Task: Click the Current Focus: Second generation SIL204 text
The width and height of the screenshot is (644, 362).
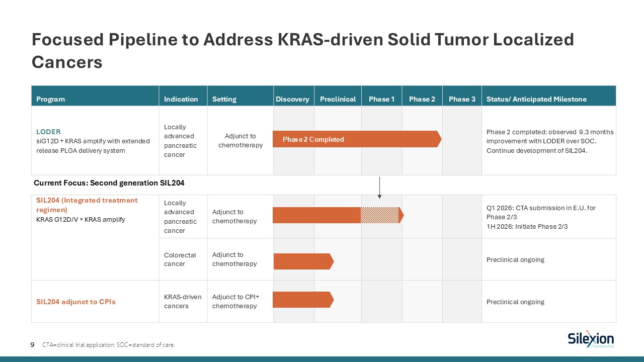Action: pyautogui.click(x=109, y=183)
